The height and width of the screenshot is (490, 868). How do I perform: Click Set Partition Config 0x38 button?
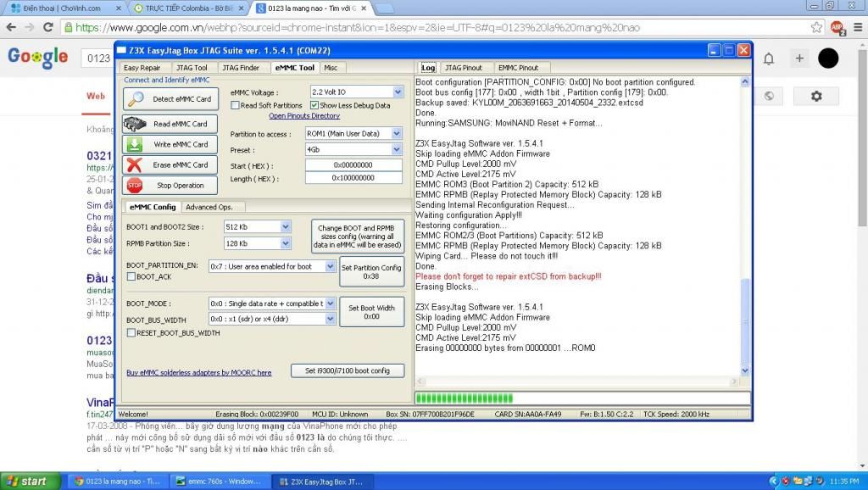coord(371,271)
